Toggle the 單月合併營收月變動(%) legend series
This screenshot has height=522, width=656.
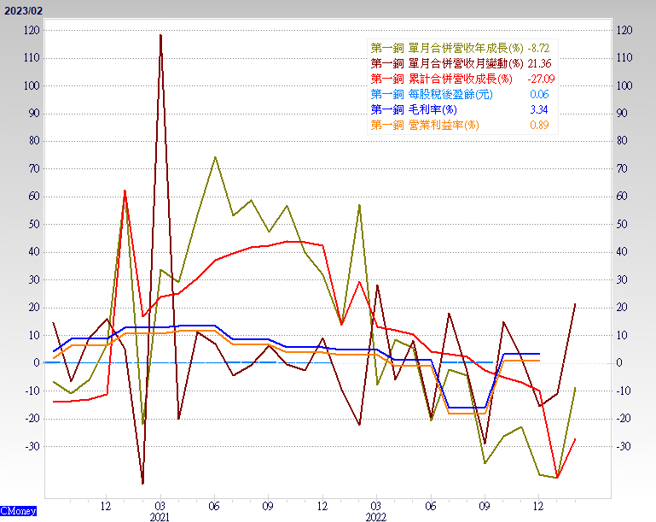click(447, 63)
